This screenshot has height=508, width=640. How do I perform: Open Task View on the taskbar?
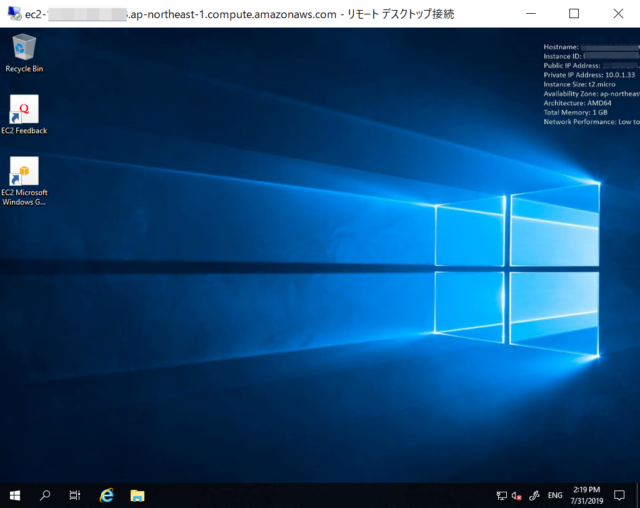tap(75, 495)
